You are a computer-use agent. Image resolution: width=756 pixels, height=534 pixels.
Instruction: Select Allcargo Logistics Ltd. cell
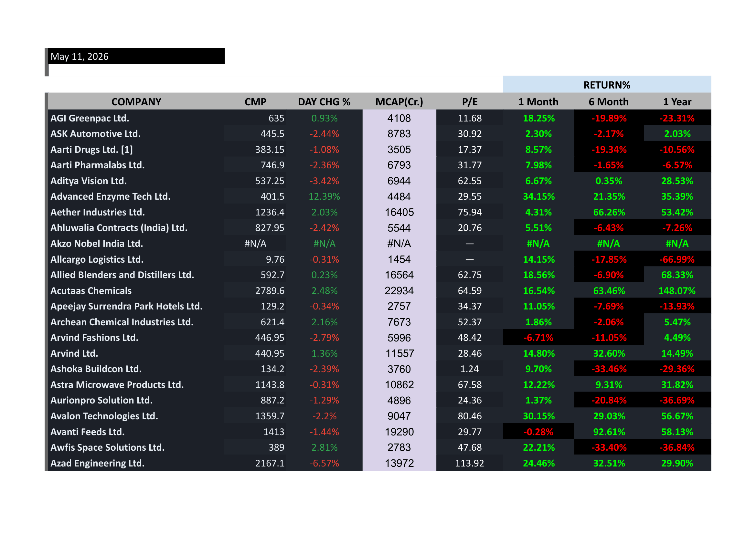97,259
